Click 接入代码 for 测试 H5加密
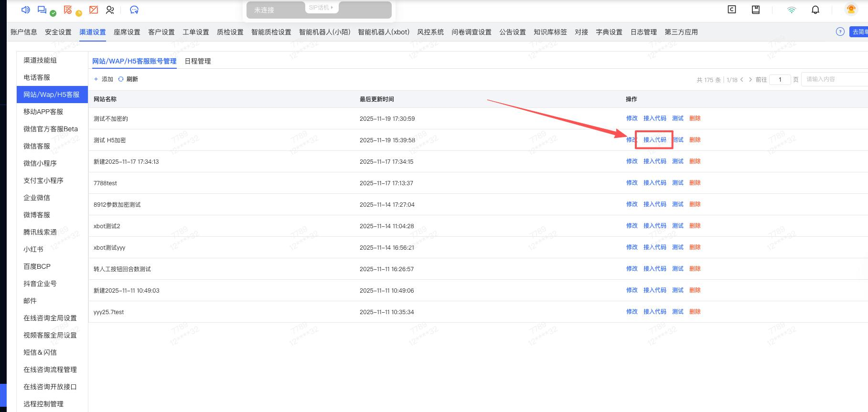The width and height of the screenshot is (868, 412). 654,140
